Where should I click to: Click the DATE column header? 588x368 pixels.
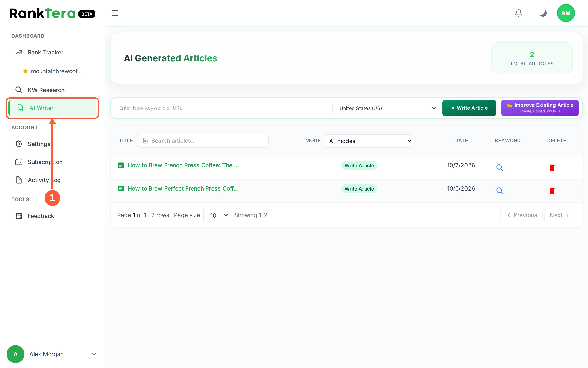click(461, 141)
